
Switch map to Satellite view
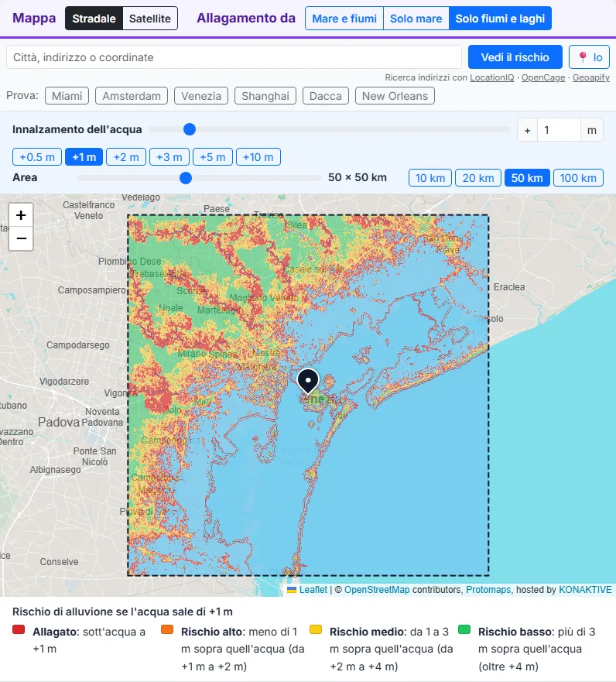tap(150, 19)
